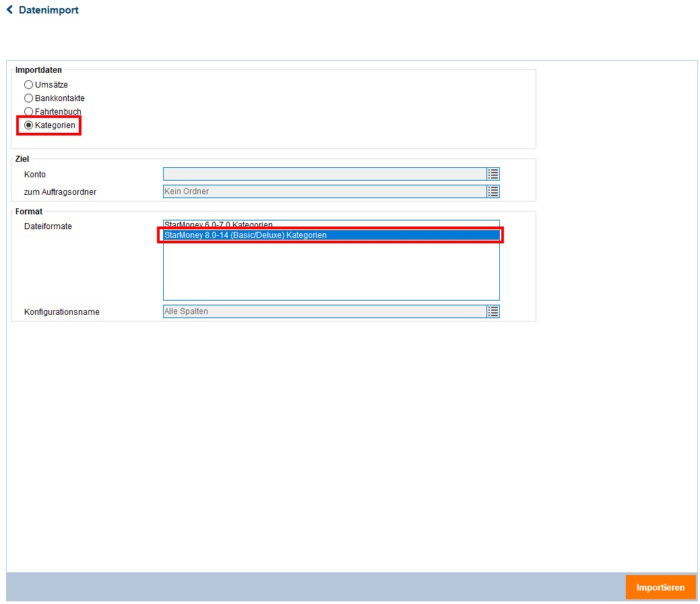Click the Dateiformate label text
The height and width of the screenshot is (604, 700).
tap(48, 227)
